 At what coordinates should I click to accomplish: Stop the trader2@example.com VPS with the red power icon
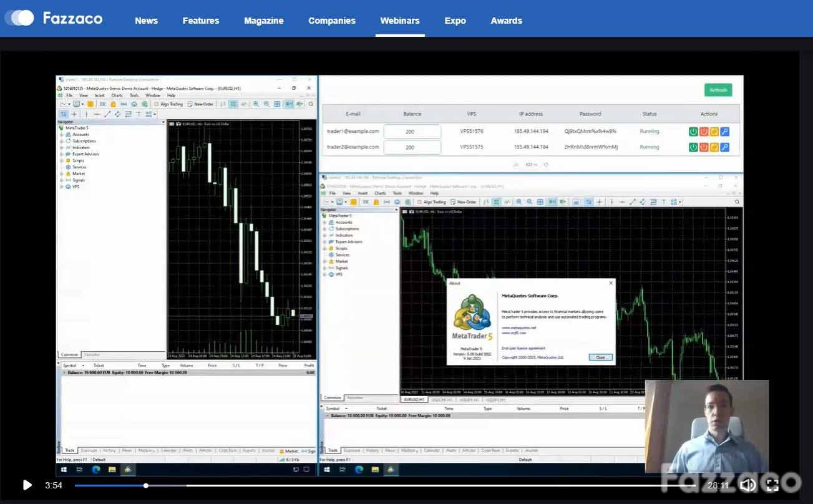coord(704,147)
